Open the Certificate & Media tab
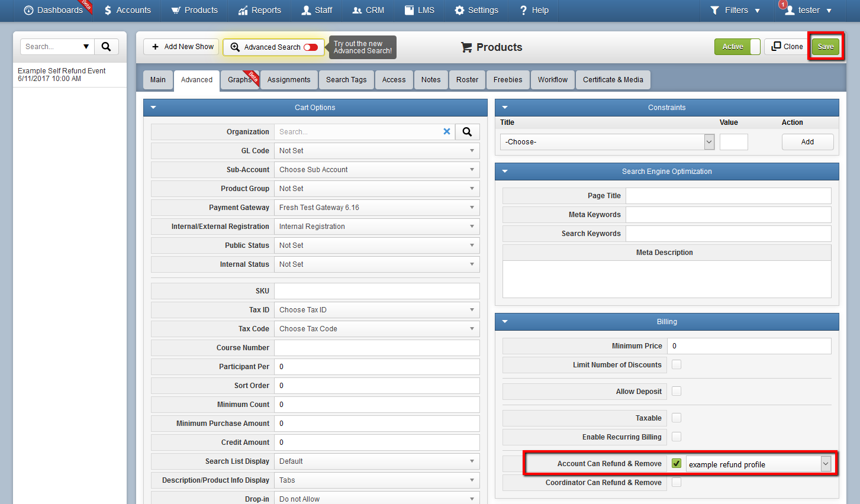The image size is (860, 504). coord(613,80)
